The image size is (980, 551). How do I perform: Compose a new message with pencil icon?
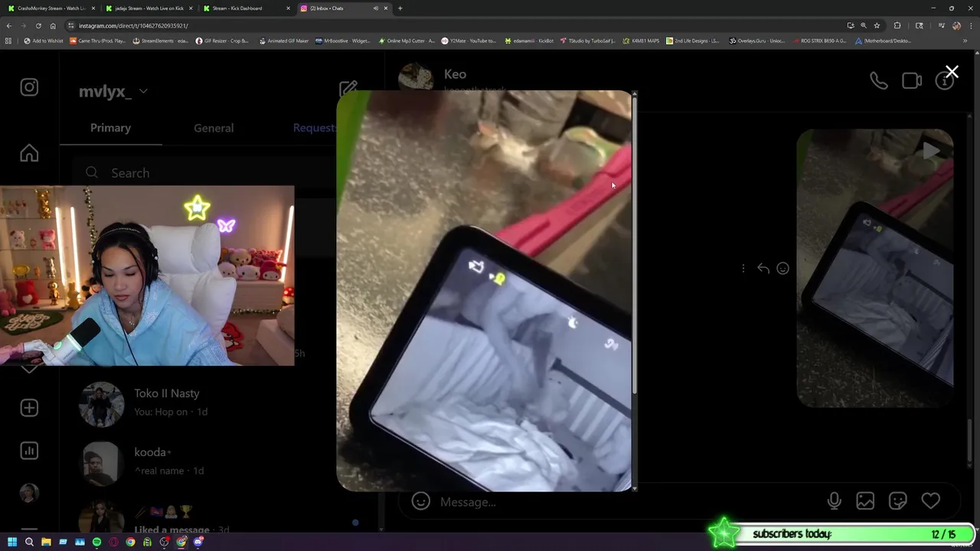point(348,90)
